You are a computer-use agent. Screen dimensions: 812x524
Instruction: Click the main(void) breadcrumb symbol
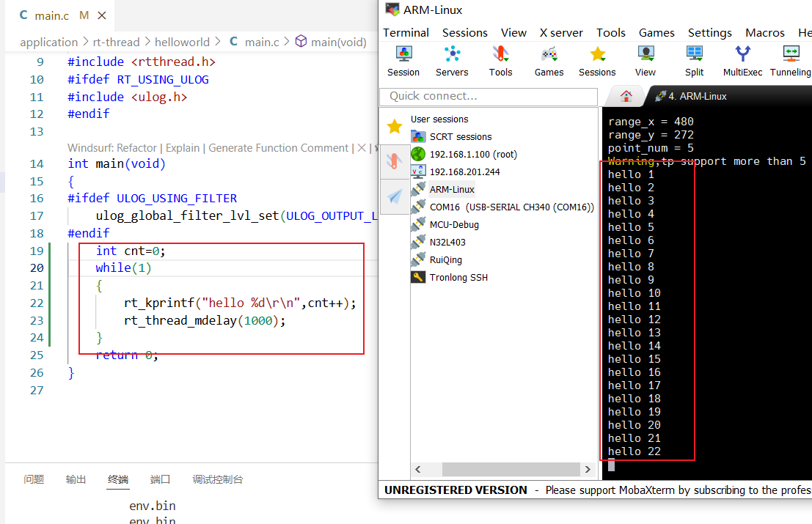tap(332, 42)
